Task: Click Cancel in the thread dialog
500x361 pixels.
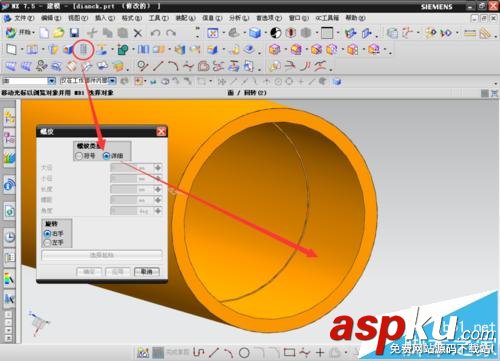Action: point(147,272)
